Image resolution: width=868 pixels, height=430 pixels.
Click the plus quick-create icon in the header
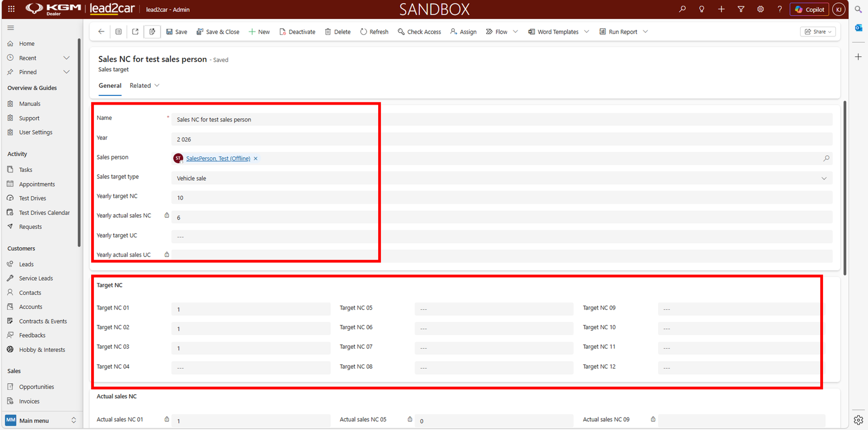722,9
